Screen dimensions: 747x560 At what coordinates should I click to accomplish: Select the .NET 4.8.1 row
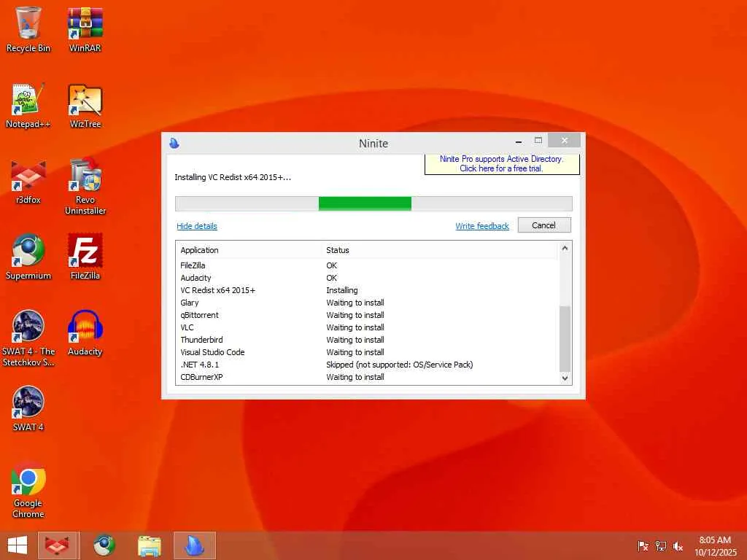[367, 365]
